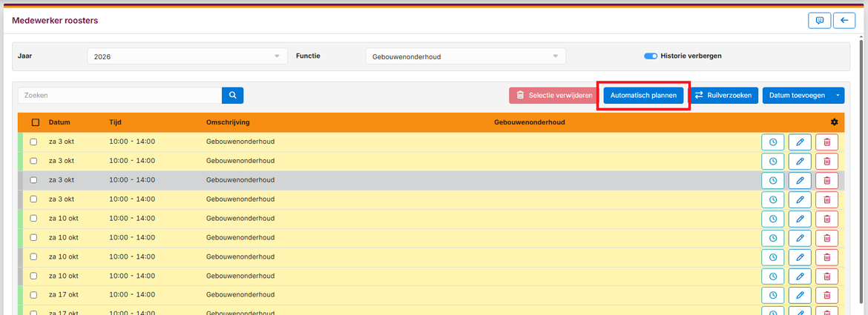868x315 pixels.
Task: Delete the third za 10 okt row
Action: 827,257
